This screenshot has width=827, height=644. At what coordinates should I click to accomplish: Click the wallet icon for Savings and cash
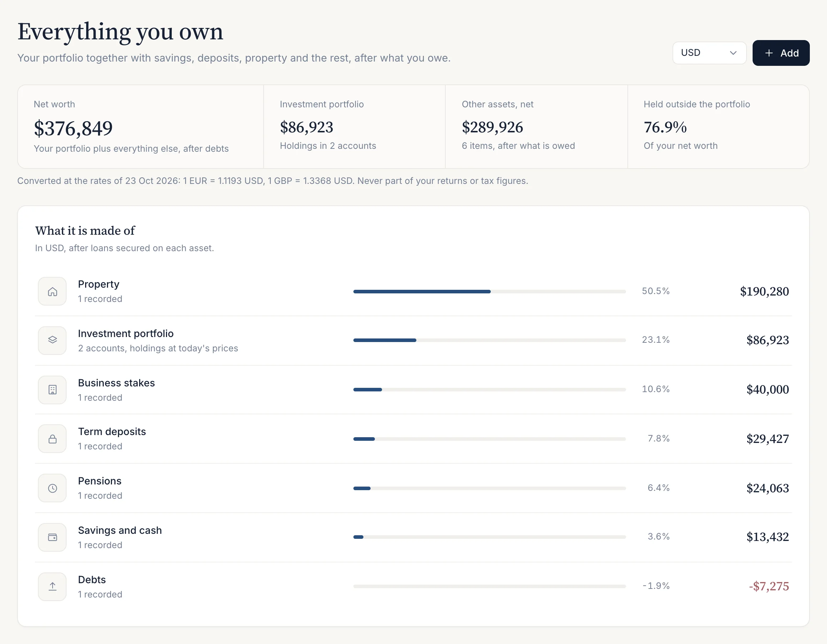pyautogui.click(x=52, y=537)
